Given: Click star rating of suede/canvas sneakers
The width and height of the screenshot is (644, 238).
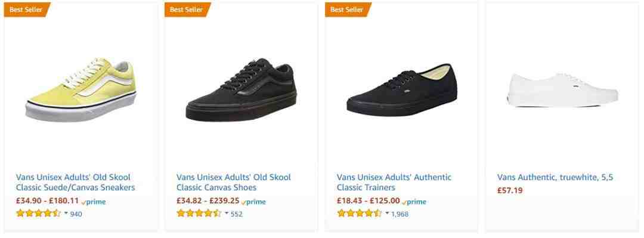Looking at the screenshot, I should pos(38,214).
